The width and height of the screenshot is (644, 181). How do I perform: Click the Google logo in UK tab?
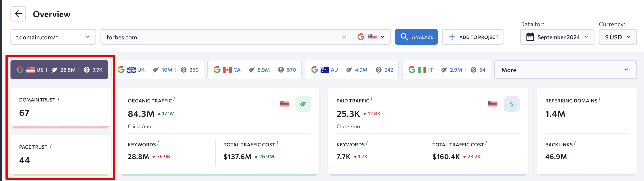pos(121,70)
